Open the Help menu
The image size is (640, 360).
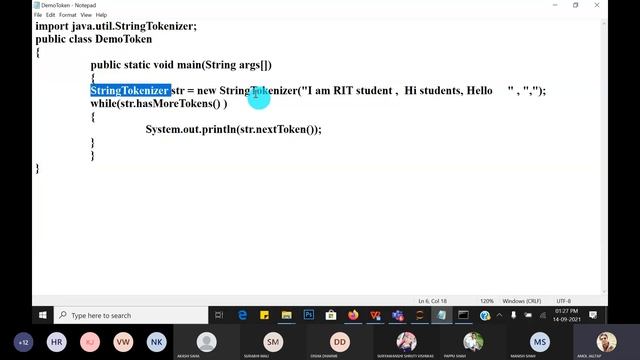[x=101, y=15]
